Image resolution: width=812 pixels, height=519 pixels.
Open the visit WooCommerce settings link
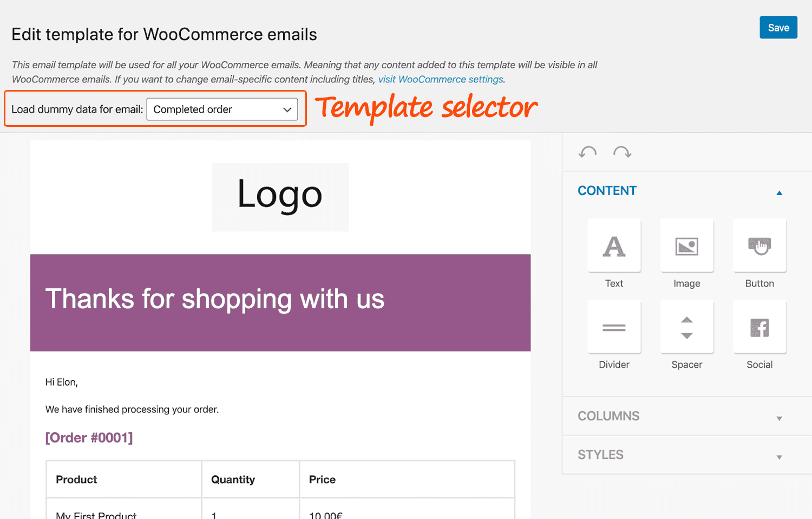pyautogui.click(x=440, y=79)
